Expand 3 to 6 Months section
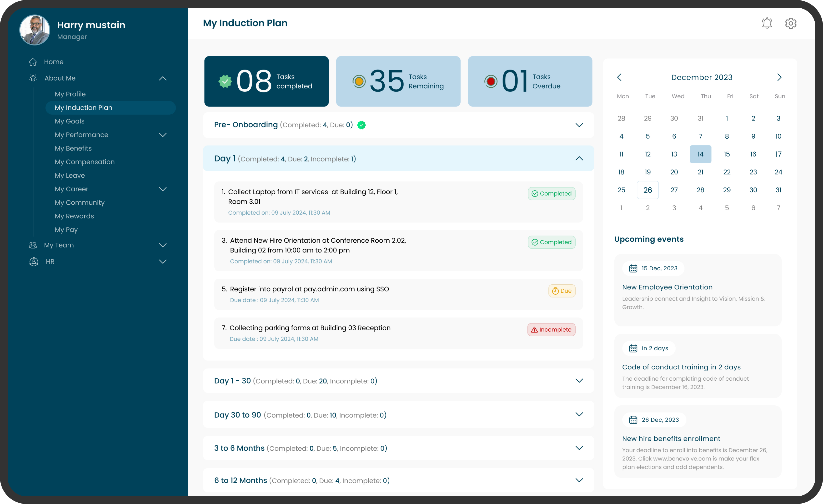Screen dimensions: 823x504 pyautogui.click(x=579, y=448)
